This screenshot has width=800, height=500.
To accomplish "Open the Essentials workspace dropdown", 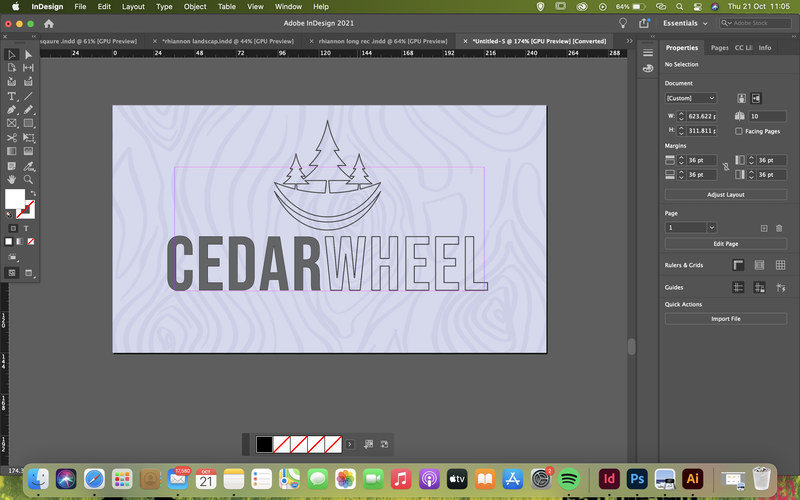I will click(685, 23).
